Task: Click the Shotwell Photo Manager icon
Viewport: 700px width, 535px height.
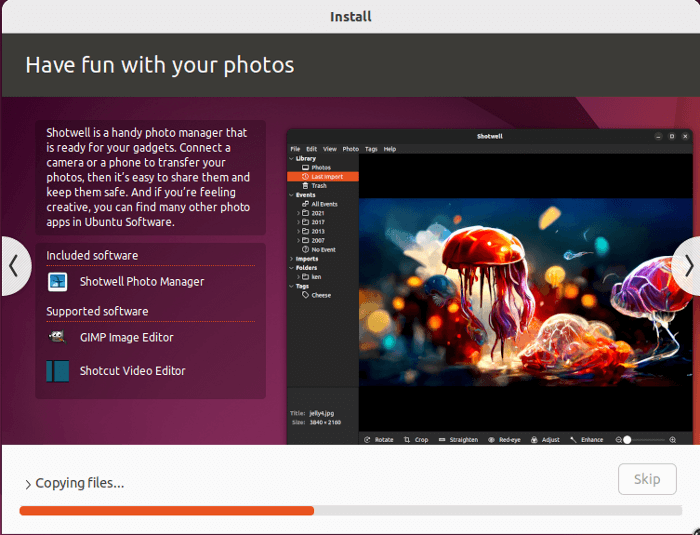Action: (x=58, y=282)
